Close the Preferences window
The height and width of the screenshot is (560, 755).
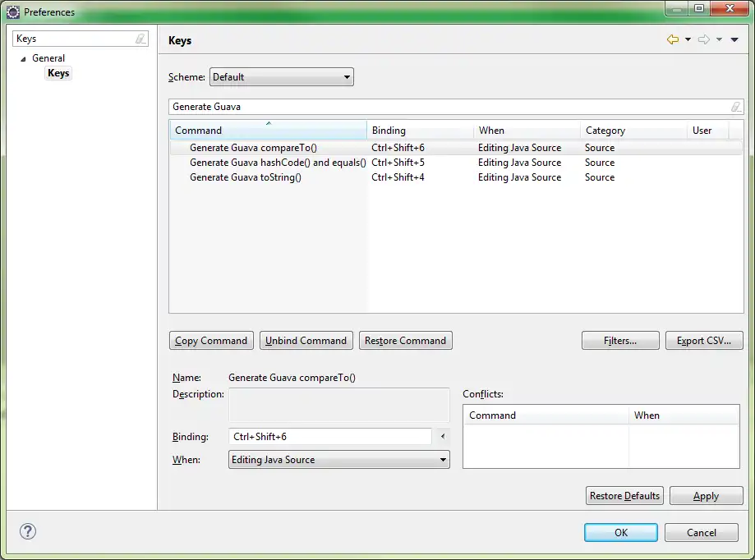click(730, 9)
